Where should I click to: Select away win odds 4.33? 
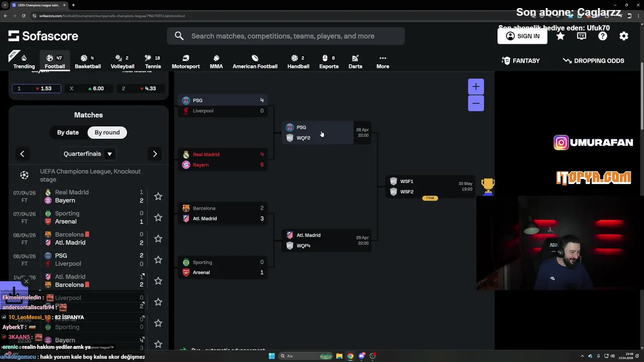point(140,88)
